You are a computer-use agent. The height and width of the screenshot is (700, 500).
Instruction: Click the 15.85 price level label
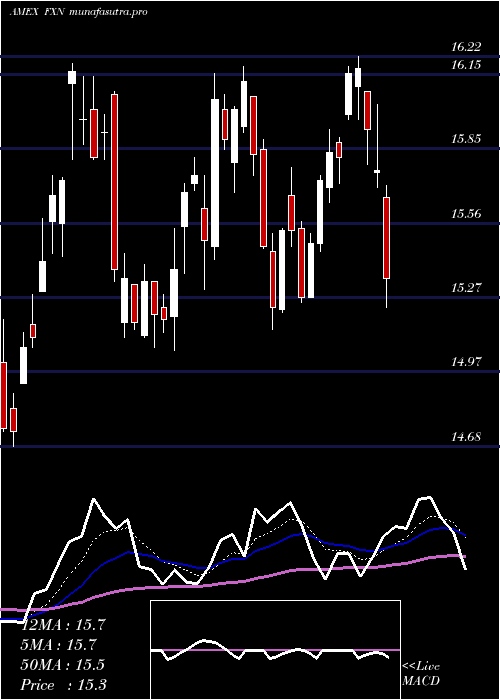[x=466, y=138]
